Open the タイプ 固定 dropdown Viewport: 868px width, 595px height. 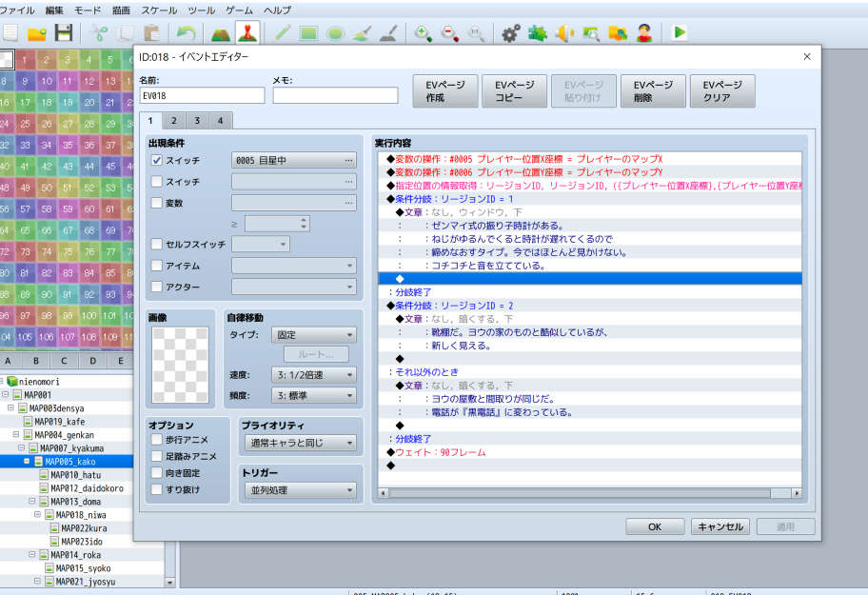pos(314,335)
